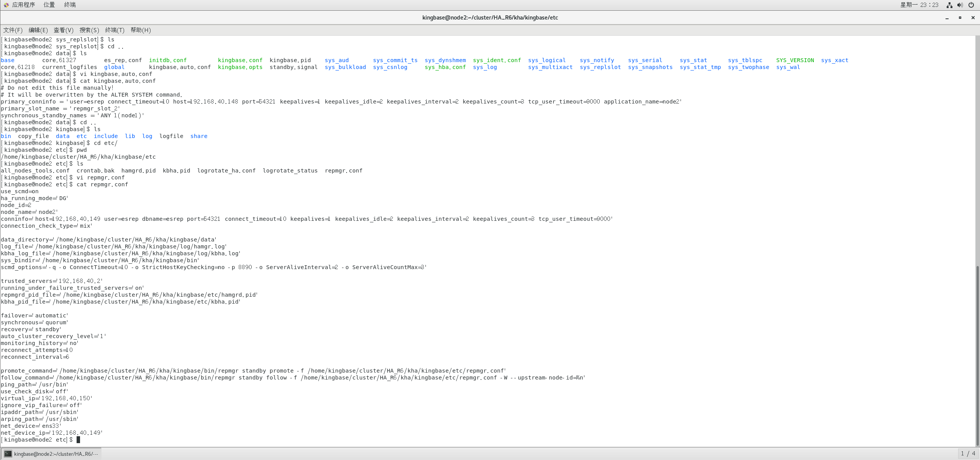980x460 pixels.
Task: Open the 位置 places menu
Action: 49,5
